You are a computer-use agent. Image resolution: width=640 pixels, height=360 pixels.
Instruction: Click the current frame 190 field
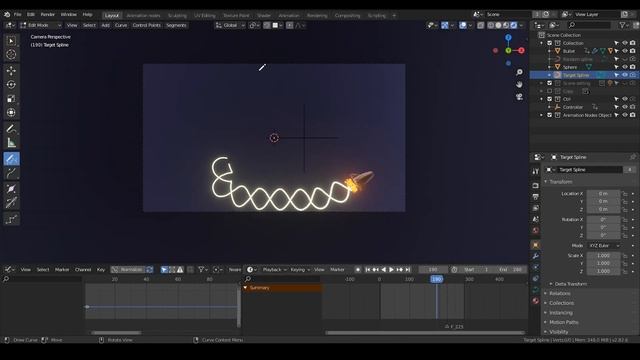[x=433, y=270]
